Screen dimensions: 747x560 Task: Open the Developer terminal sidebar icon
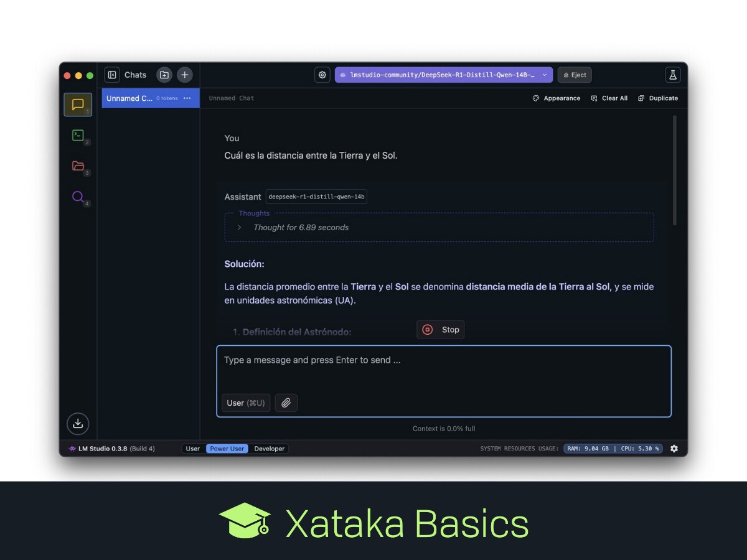78,135
